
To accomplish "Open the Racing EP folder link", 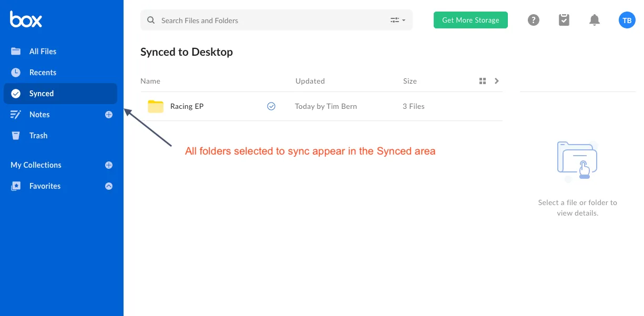I will 187,106.
